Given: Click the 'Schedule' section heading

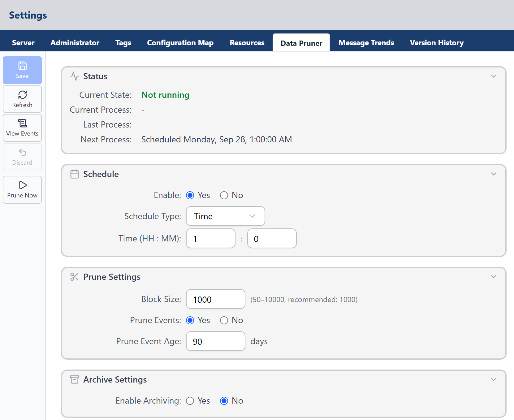Looking at the screenshot, I should point(101,174).
